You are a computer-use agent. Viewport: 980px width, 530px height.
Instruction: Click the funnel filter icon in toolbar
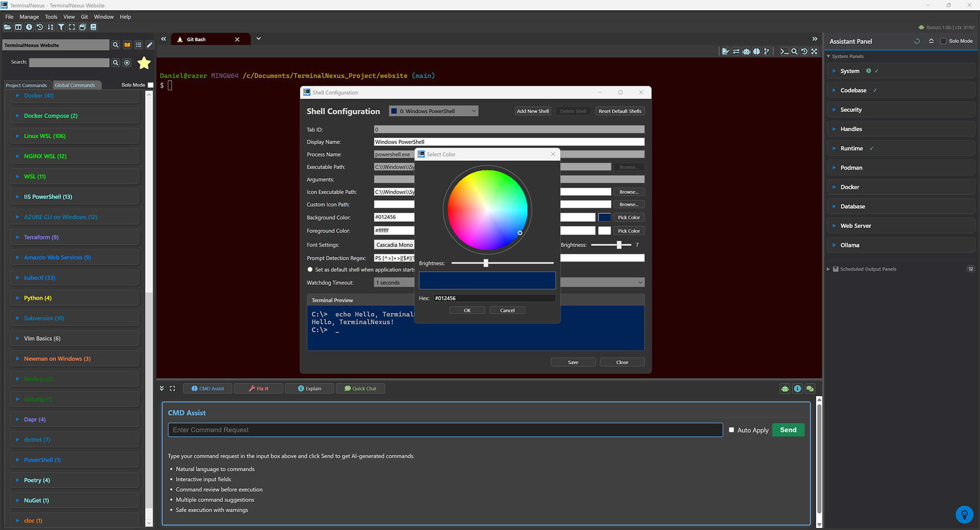pyautogui.click(x=61, y=27)
